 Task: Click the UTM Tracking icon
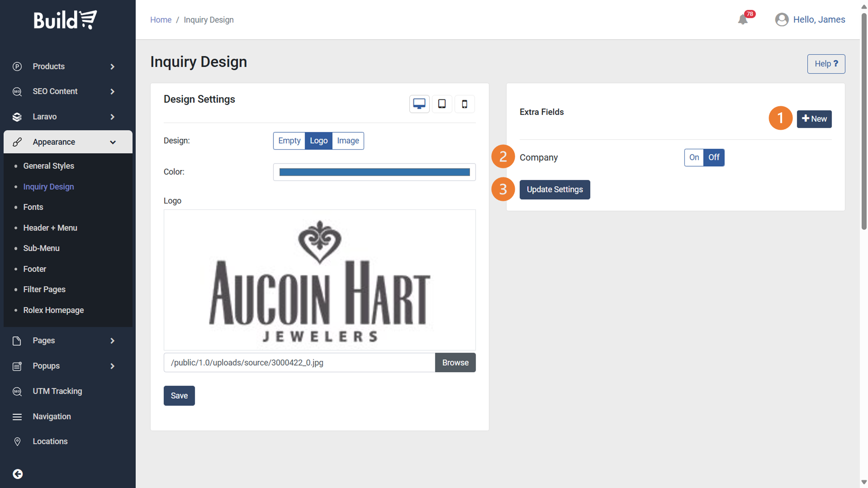coord(17,391)
